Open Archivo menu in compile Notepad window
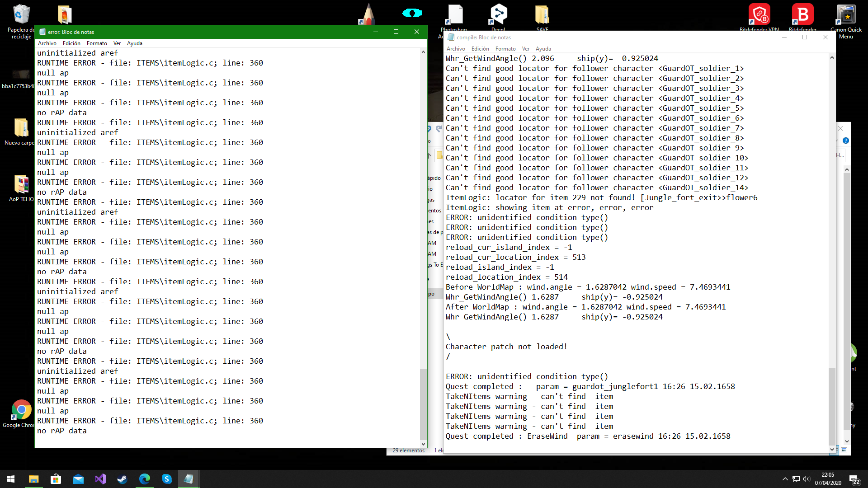 pos(456,49)
